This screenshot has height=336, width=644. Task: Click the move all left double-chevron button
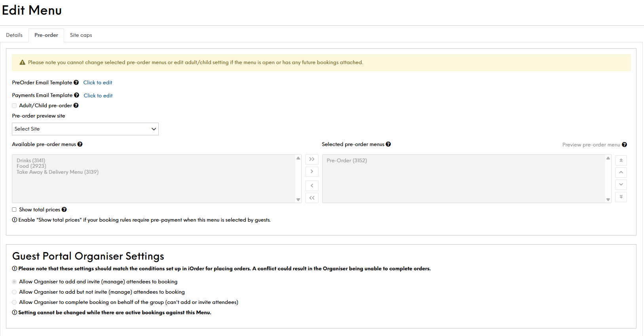312,198
